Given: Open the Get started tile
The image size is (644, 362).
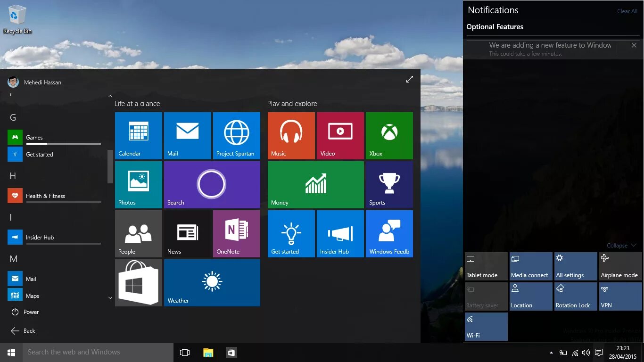Looking at the screenshot, I should click(x=291, y=234).
